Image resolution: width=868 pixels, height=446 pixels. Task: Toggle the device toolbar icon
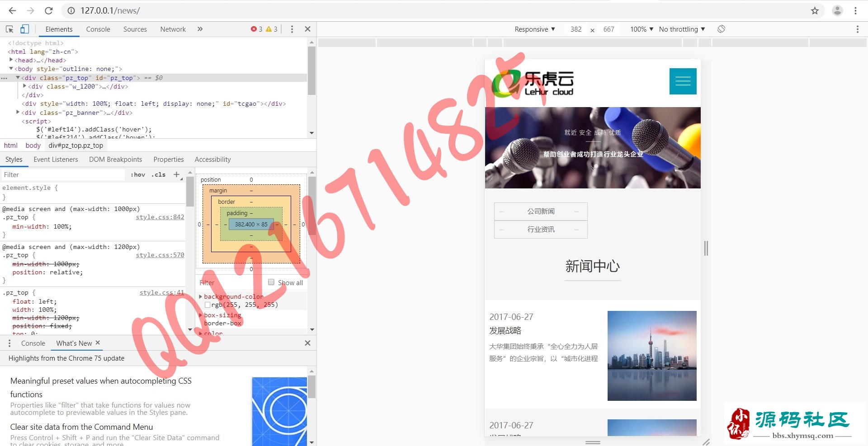24,29
